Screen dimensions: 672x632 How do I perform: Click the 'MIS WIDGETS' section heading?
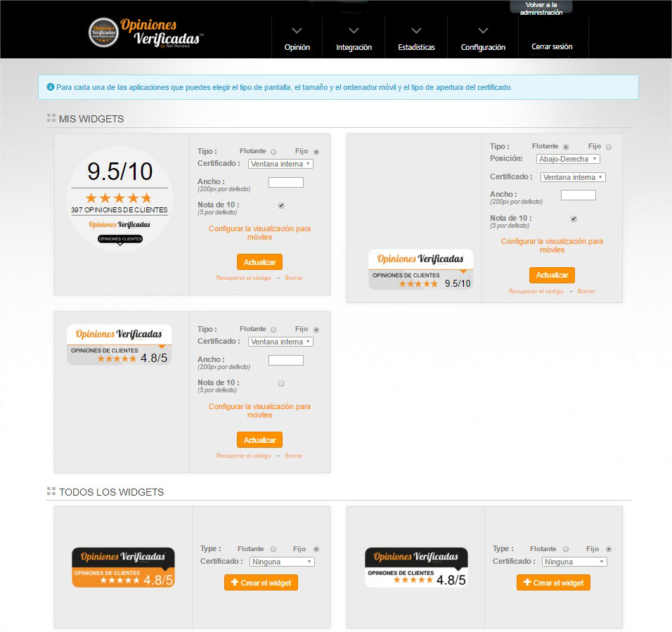[91, 119]
